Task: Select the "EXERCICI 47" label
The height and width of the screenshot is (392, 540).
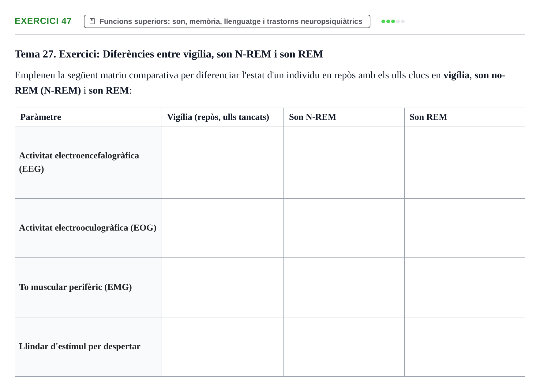Action: pyautogui.click(x=43, y=21)
